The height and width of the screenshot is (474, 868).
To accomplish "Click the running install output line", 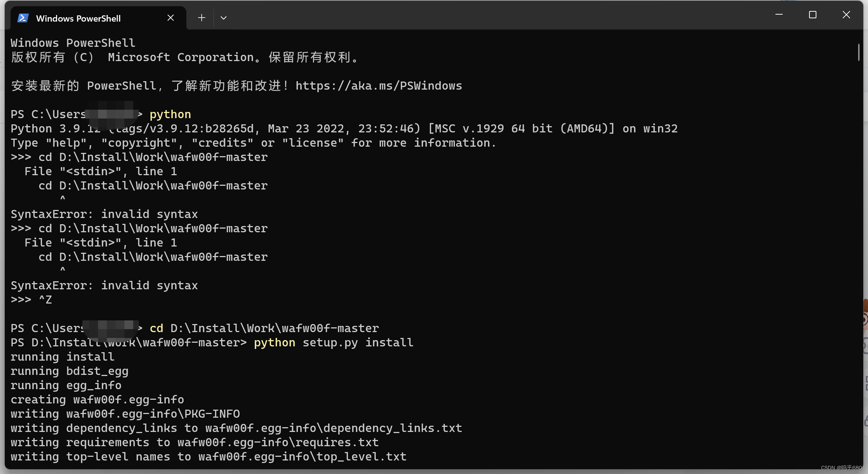I will click(x=62, y=357).
